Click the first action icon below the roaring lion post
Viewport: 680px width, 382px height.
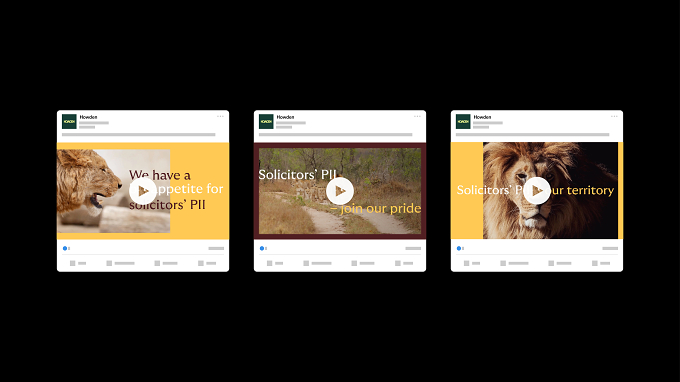click(73, 263)
